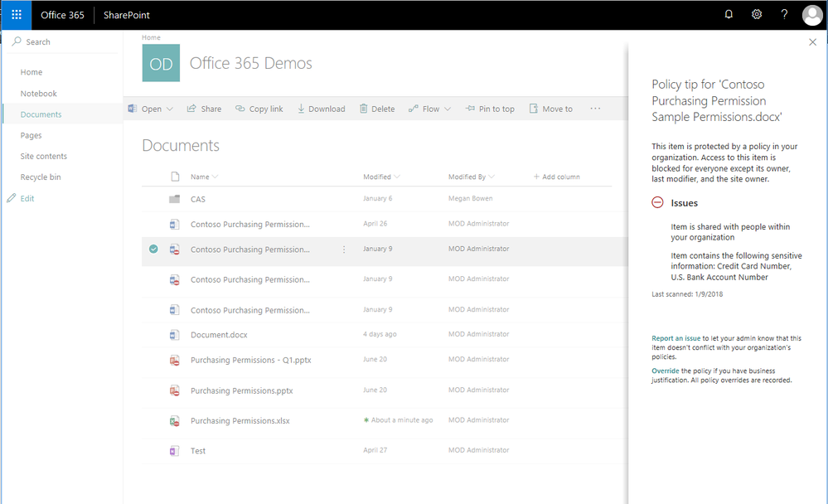Uncheck the selected Contoso document checkmark

[153, 249]
